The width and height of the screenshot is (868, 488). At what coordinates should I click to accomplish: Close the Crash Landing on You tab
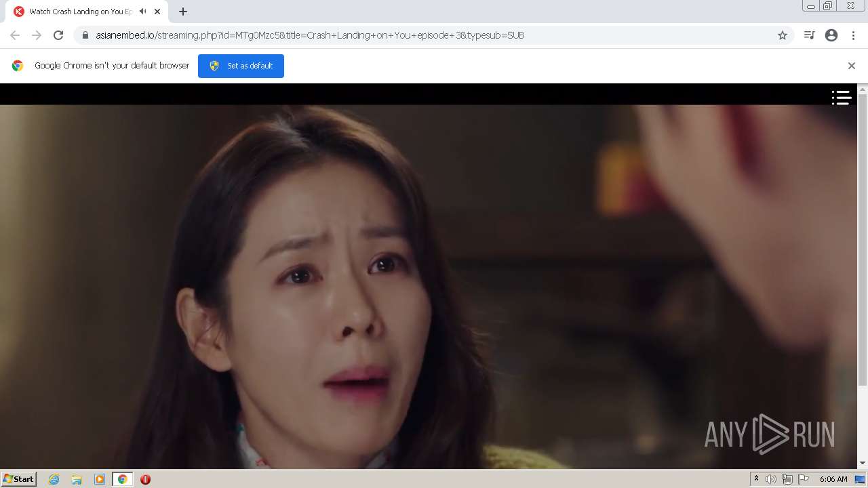click(x=157, y=12)
